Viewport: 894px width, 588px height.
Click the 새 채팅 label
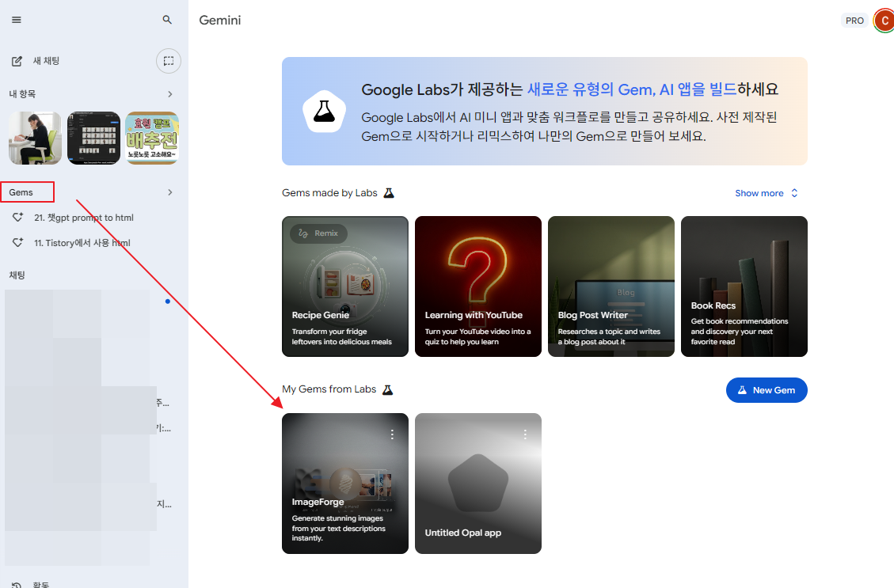point(46,61)
